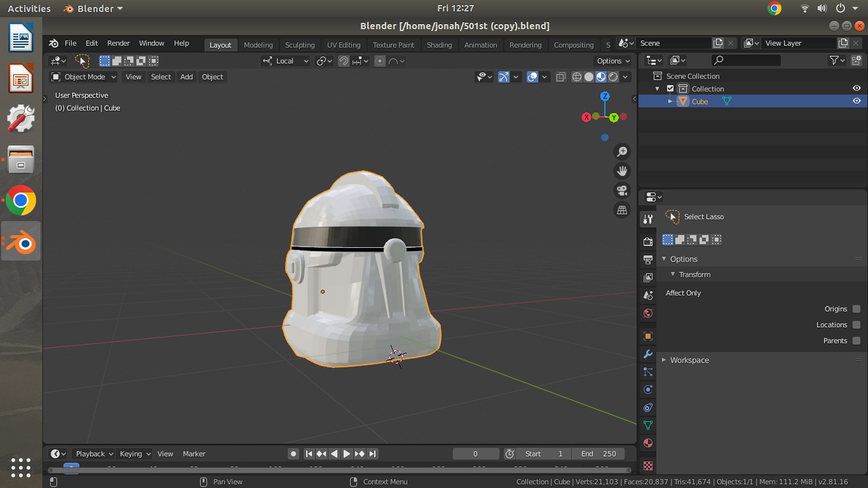Open the viewport Options dropdown
Image resolution: width=868 pixels, height=488 pixels.
point(613,61)
